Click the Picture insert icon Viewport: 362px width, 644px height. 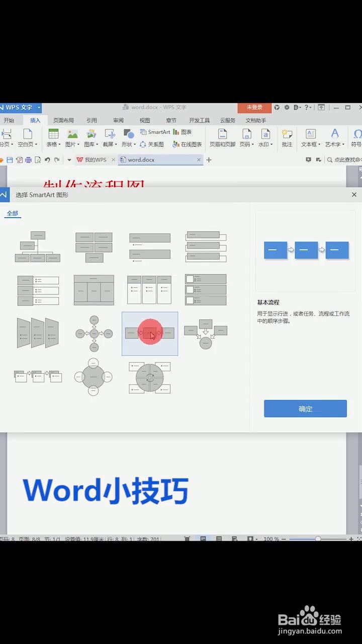(72, 134)
